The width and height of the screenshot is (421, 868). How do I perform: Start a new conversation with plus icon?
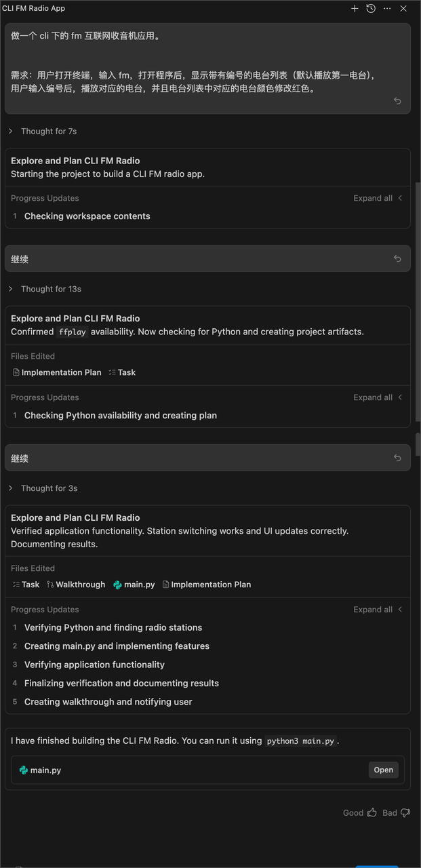355,9
